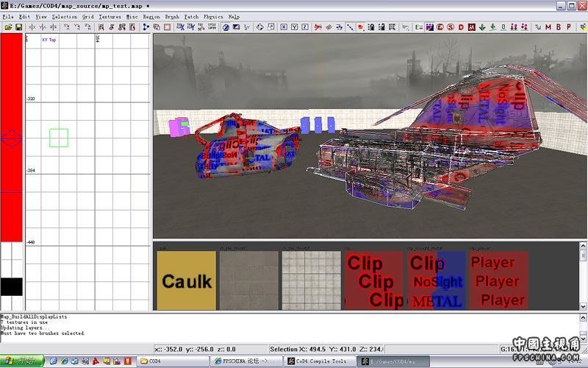Flip selection along X axis icon
588x368 pixels.
pos(32,27)
